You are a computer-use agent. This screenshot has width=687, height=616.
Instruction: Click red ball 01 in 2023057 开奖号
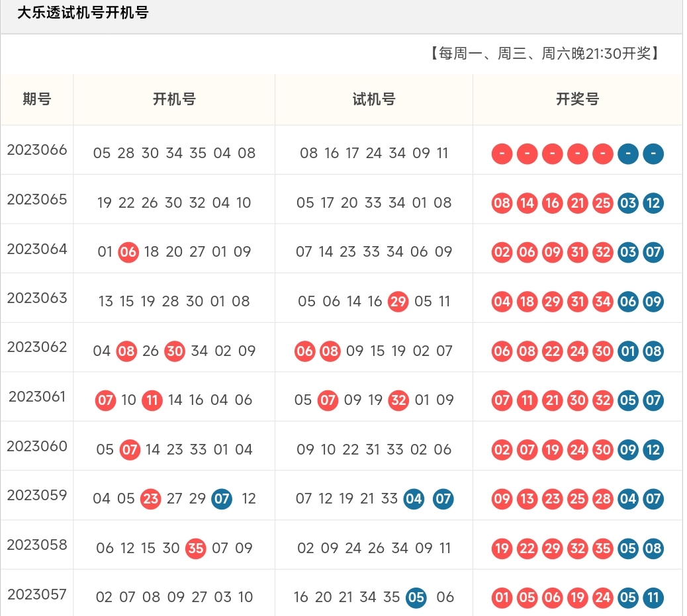click(x=502, y=597)
